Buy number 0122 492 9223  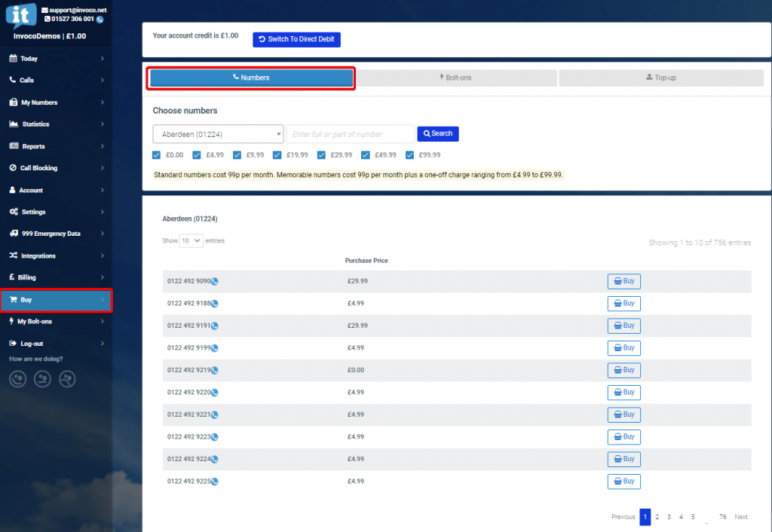(623, 437)
